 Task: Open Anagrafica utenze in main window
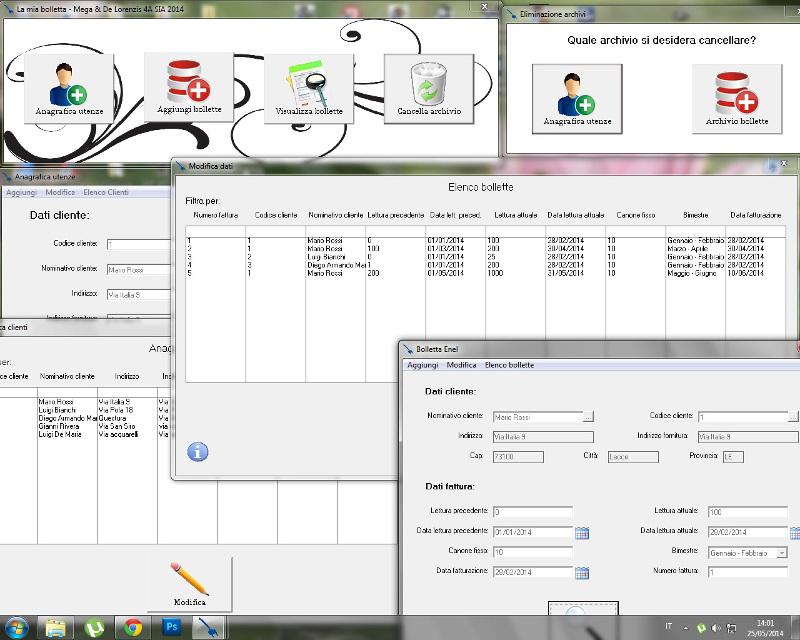point(69,88)
